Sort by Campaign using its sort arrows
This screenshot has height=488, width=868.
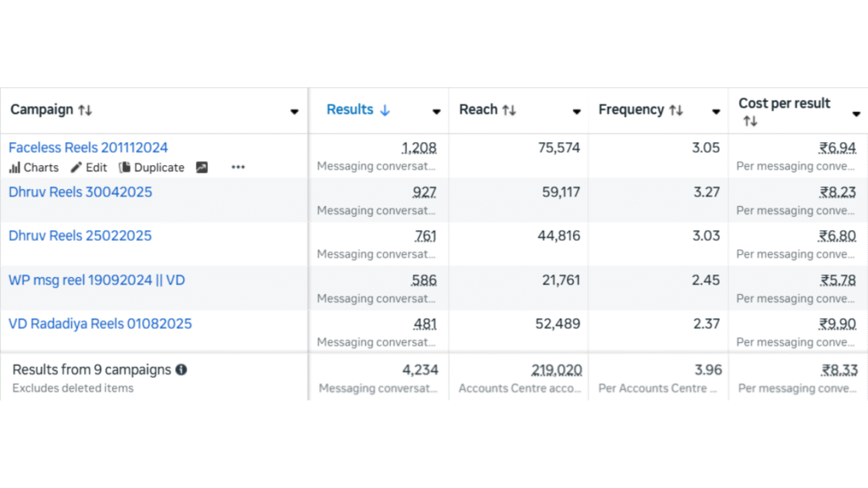(x=85, y=110)
